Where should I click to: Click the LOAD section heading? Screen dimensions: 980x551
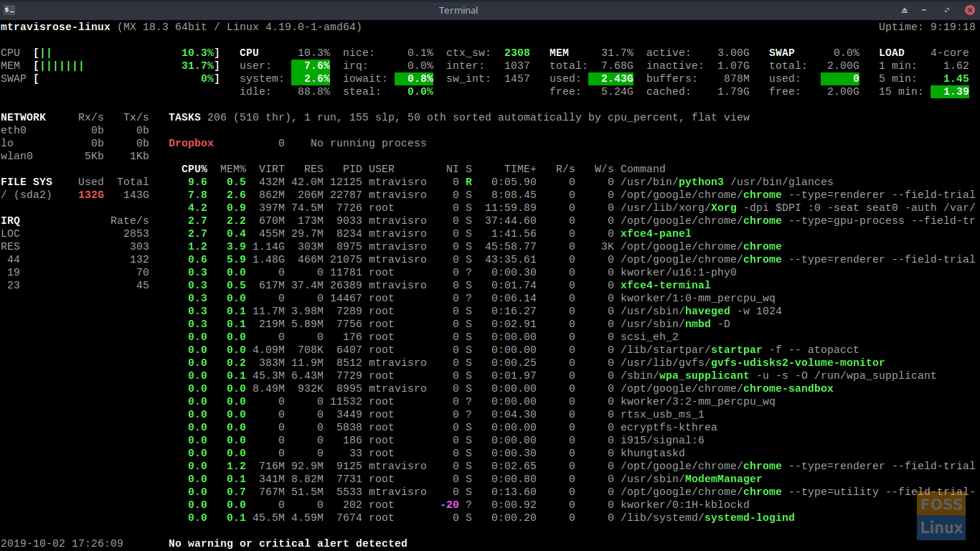click(x=892, y=53)
